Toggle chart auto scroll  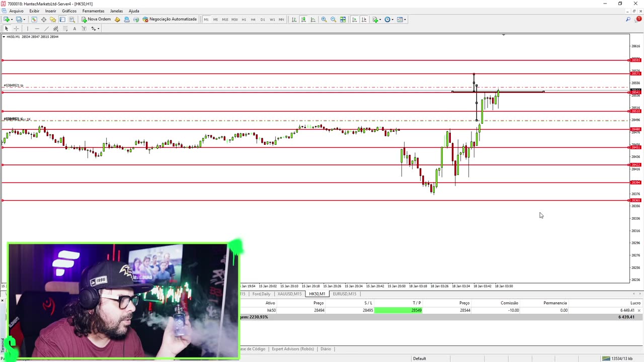point(355,20)
